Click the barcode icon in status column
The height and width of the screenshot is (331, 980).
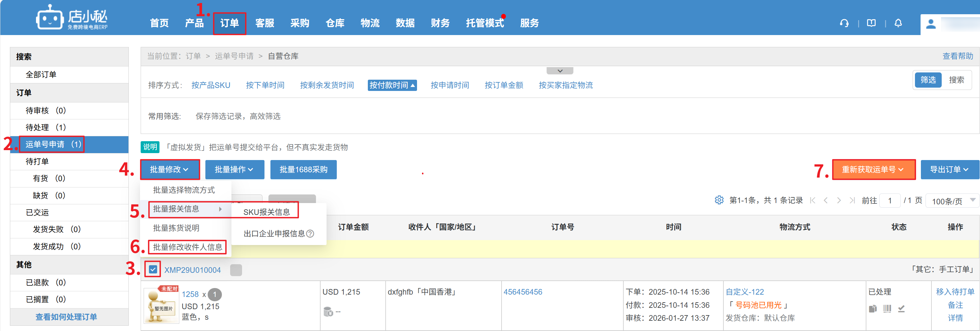click(x=887, y=308)
